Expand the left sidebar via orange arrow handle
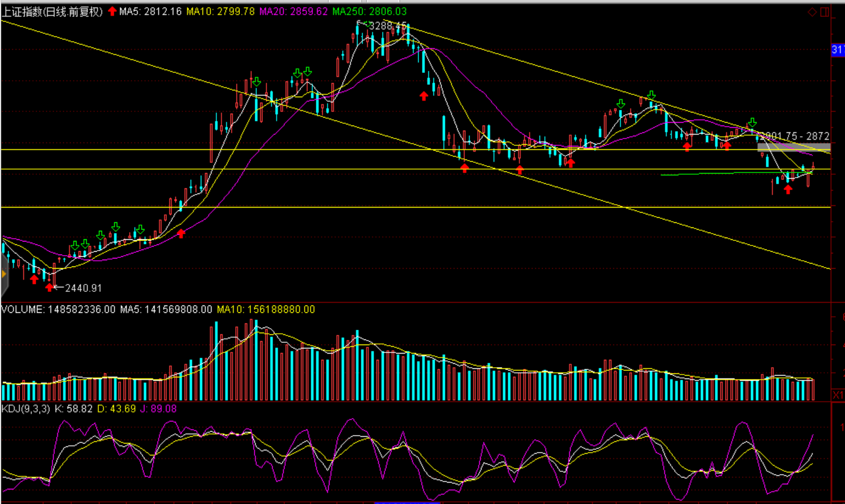 (x=3, y=274)
